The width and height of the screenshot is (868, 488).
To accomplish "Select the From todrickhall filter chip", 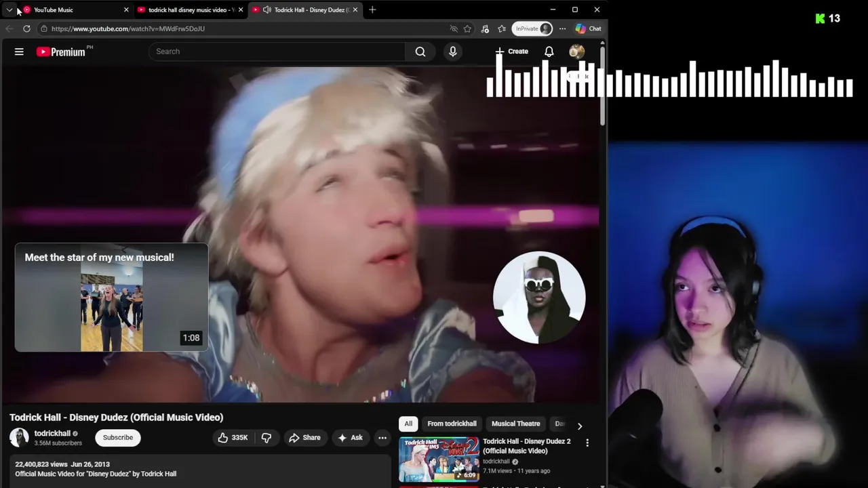I will [x=452, y=424].
